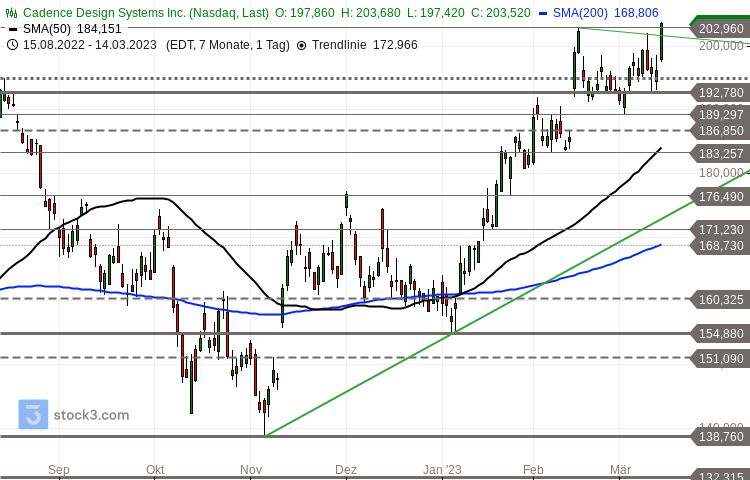Viewport: 750px width, 480px height.
Task: Click the candlestick chart icon beside Cadence title
Action: click(12, 13)
